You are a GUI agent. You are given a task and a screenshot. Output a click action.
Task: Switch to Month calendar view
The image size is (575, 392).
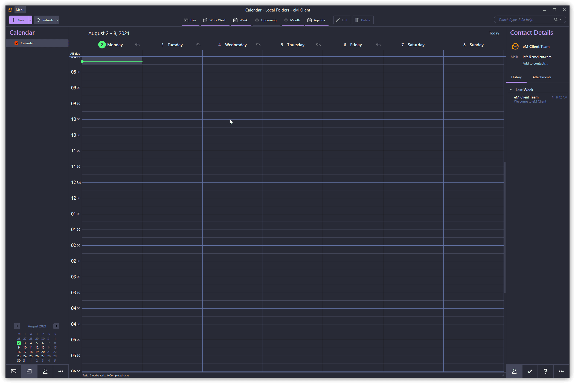292,20
